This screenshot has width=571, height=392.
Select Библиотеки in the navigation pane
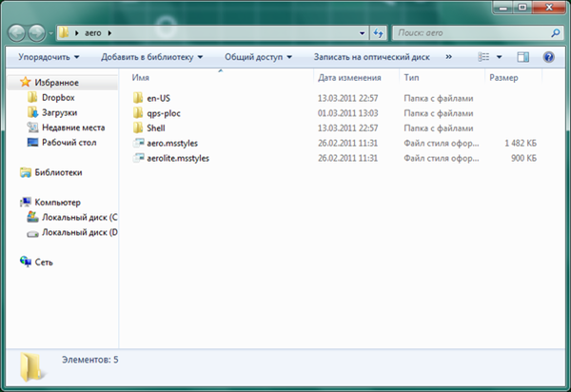point(58,172)
